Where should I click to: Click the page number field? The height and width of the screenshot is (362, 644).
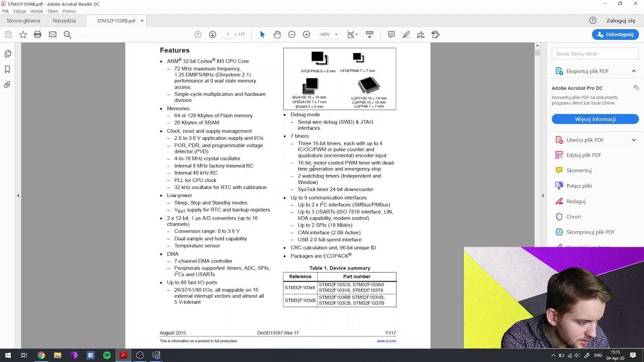click(228, 35)
